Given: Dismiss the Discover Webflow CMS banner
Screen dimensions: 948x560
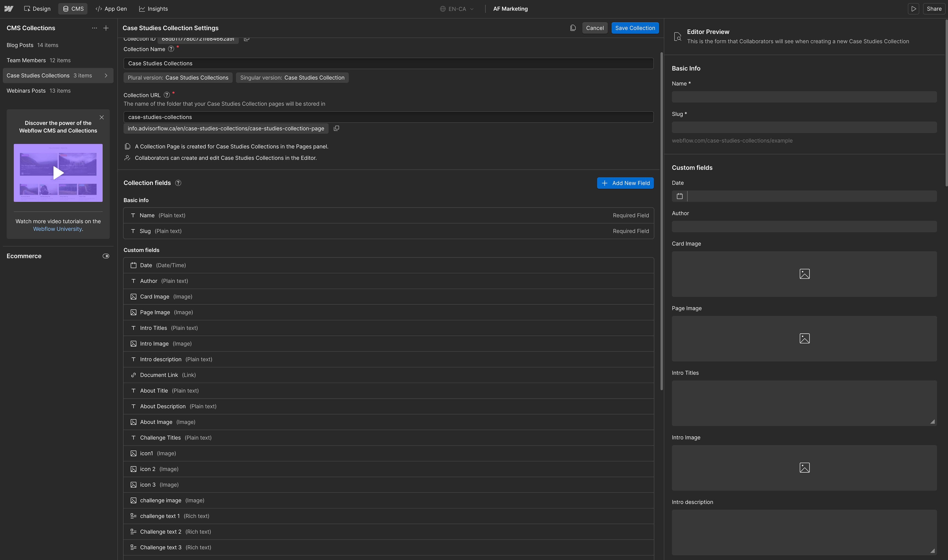Looking at the screenshot, I should click(x=101, y=117).
